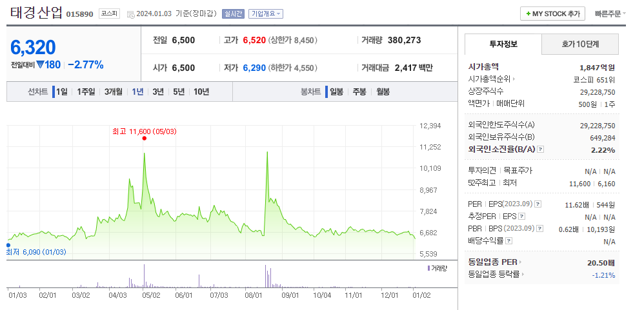This screenshot has height=310, width=644.
Task: Open help icon next to 배당수익률
Action: 509,241
